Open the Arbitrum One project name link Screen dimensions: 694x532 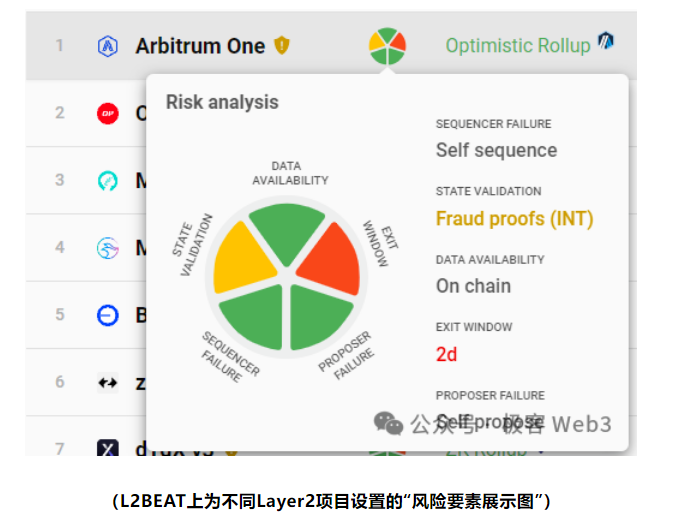coord(200,46)
